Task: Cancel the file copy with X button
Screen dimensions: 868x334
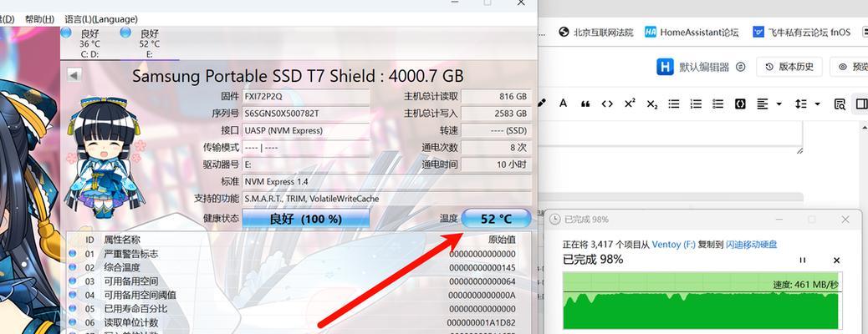Action: coord(836,260)
